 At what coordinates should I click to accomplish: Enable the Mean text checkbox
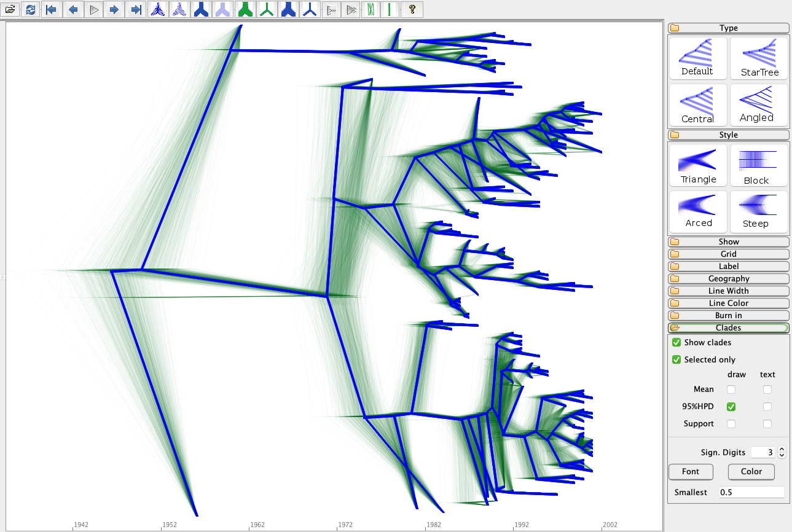(767, 389)
